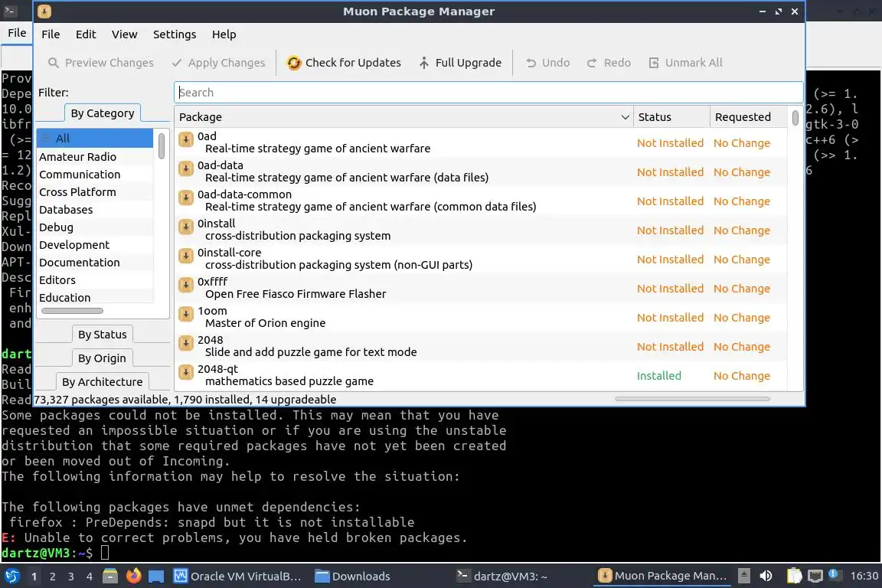
Task: Select the Development category
Action: tap(94, 245)
